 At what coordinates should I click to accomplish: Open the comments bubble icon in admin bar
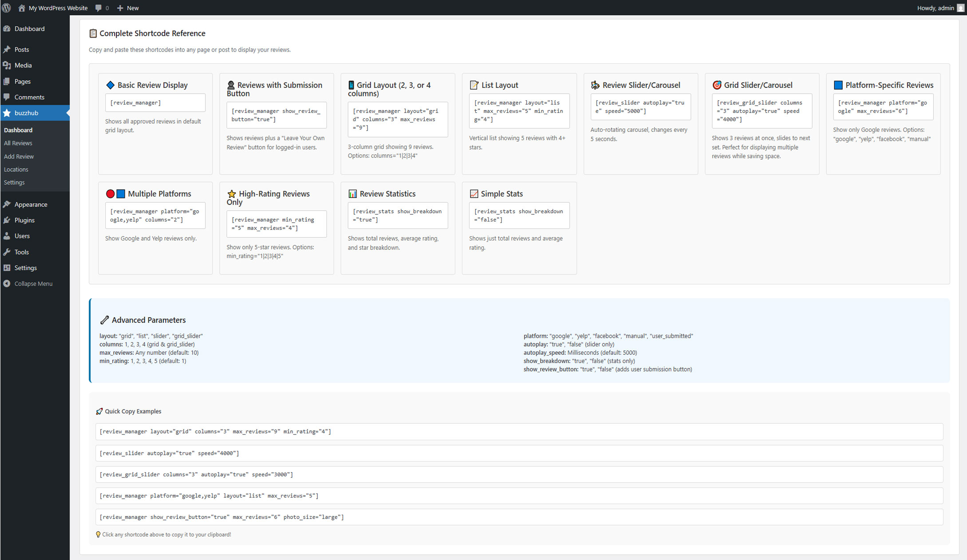tap(99, 8)
